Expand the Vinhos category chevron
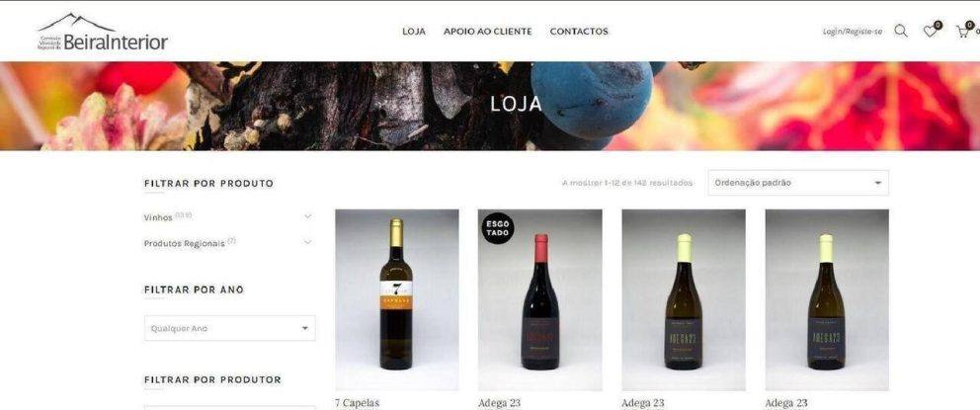 click(307, 217)
